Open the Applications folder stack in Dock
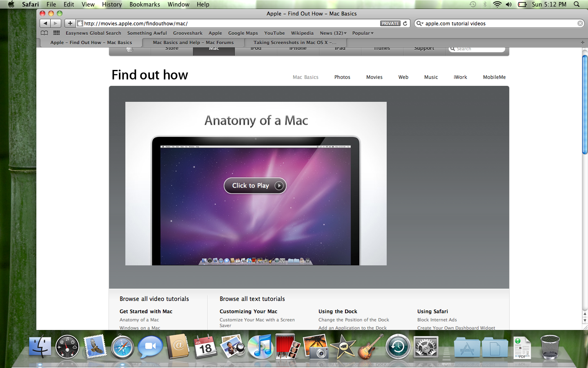The height and width of the screenshot is (368, 588). (x=467, y=348)
